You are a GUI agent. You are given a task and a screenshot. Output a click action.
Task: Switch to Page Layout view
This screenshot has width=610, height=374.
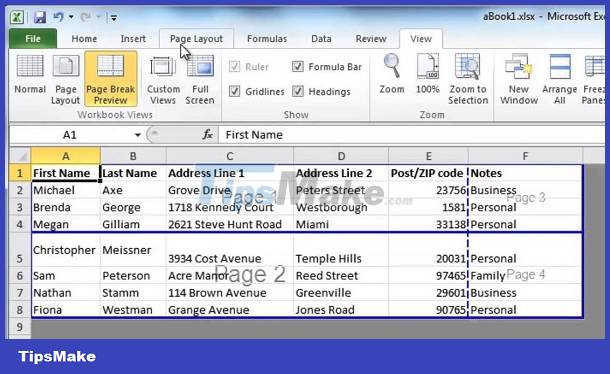pyautogui.click(x=65, y=79)
